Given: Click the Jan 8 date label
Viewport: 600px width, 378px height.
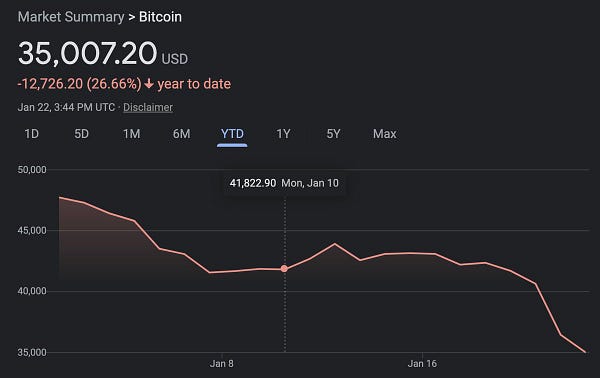Looking at the screenshot, I should 222,363.
